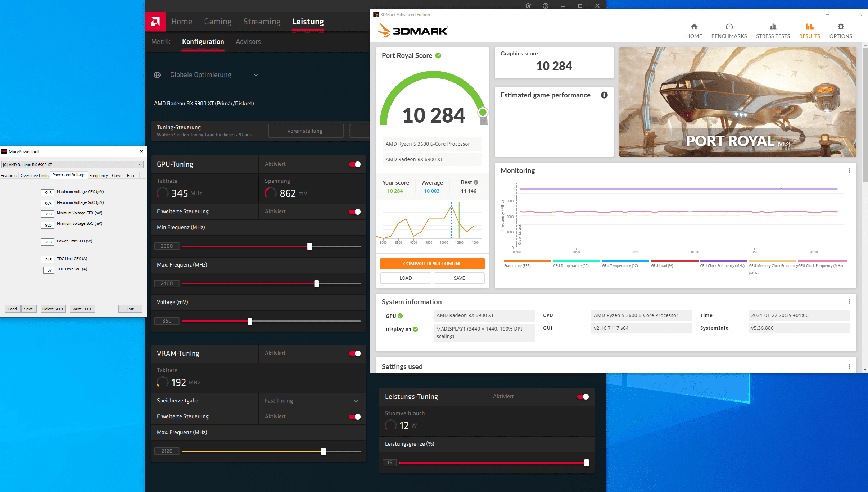
Task: Click the info icon next to Estimated game performance
Action: pyautogui.click(x=604, y=95)
